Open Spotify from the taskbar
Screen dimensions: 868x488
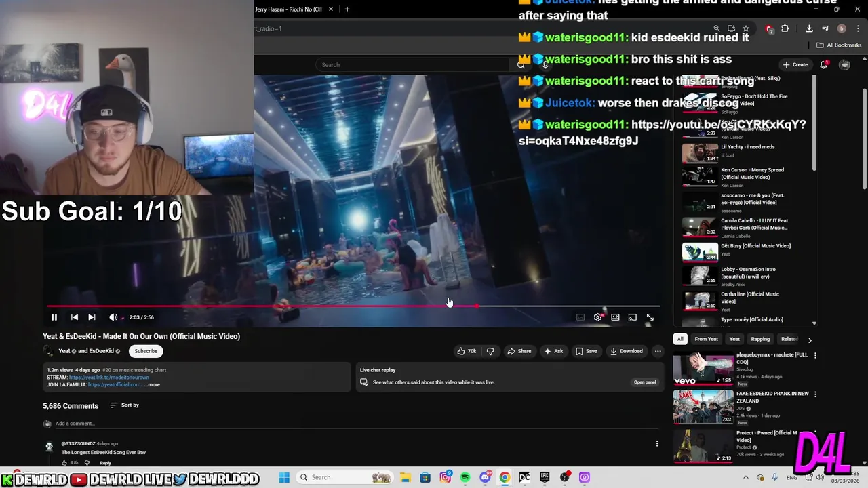click(465, 477)
